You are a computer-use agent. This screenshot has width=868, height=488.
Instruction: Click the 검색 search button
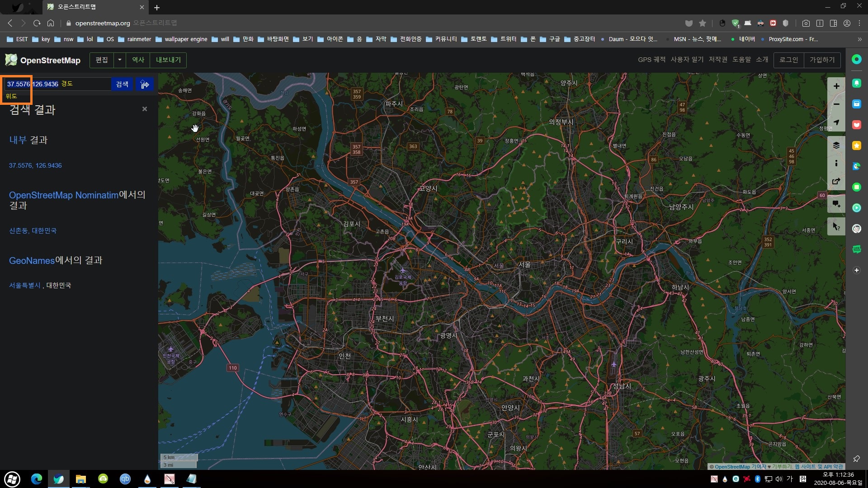122,84
